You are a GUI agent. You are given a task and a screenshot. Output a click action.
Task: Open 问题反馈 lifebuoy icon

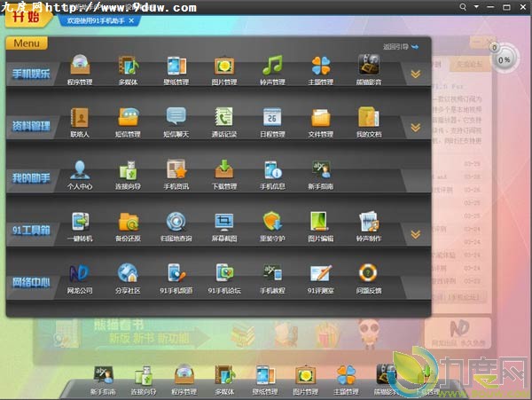click(x=369, y=278)
